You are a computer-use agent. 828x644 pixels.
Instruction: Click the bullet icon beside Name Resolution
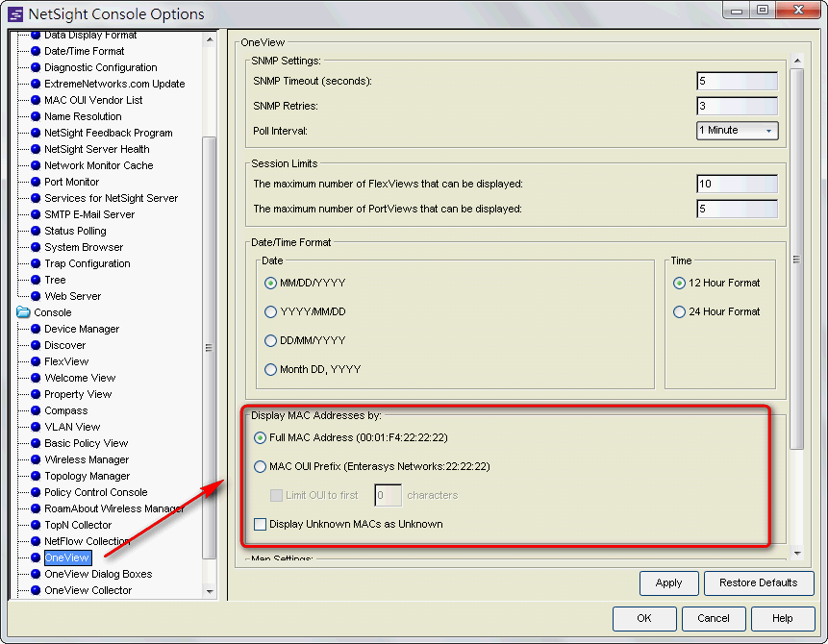point(36,116)
